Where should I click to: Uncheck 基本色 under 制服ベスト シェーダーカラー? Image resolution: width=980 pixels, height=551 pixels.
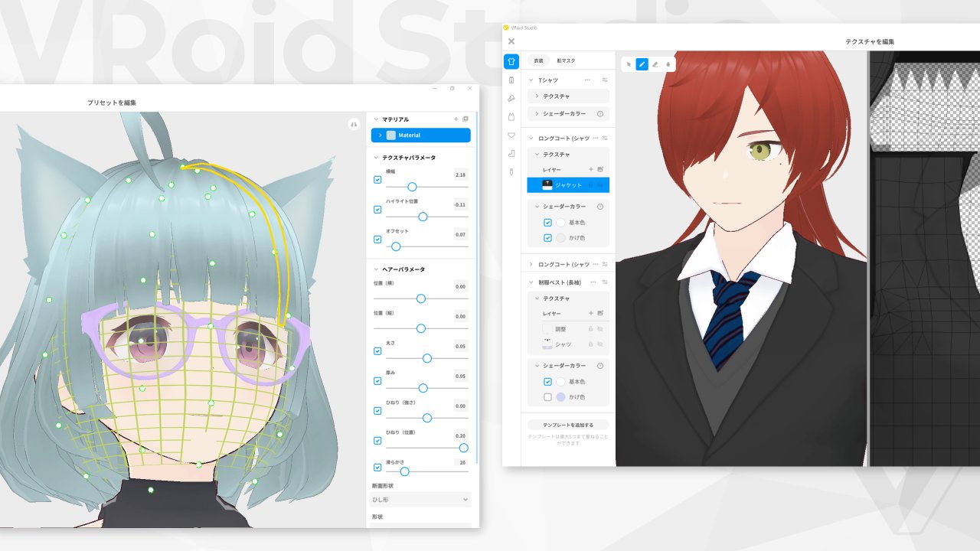(x=547, y=381)
